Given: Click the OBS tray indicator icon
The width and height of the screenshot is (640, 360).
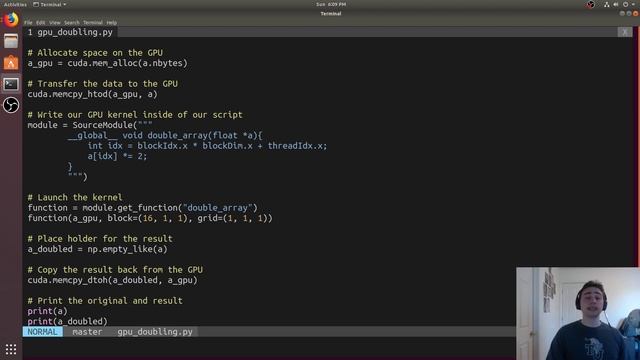Looking at the screenshot, I should 590,4.
